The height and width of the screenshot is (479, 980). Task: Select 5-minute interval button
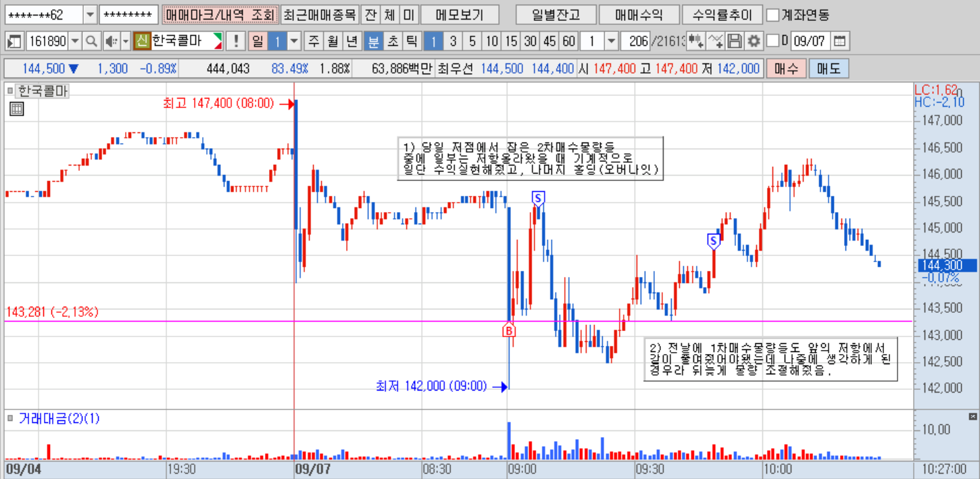[x=472, y=41]
